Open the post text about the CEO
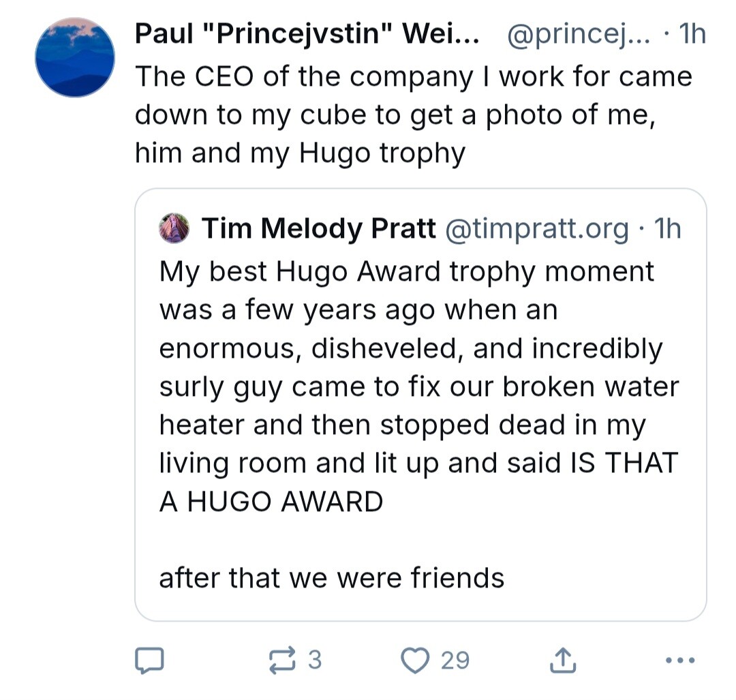 point(414,115)
